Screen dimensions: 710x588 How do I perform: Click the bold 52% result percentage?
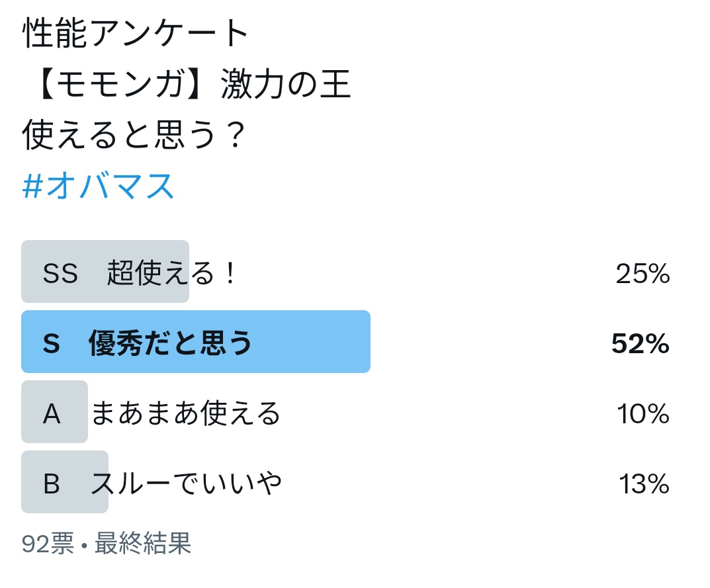640,344
